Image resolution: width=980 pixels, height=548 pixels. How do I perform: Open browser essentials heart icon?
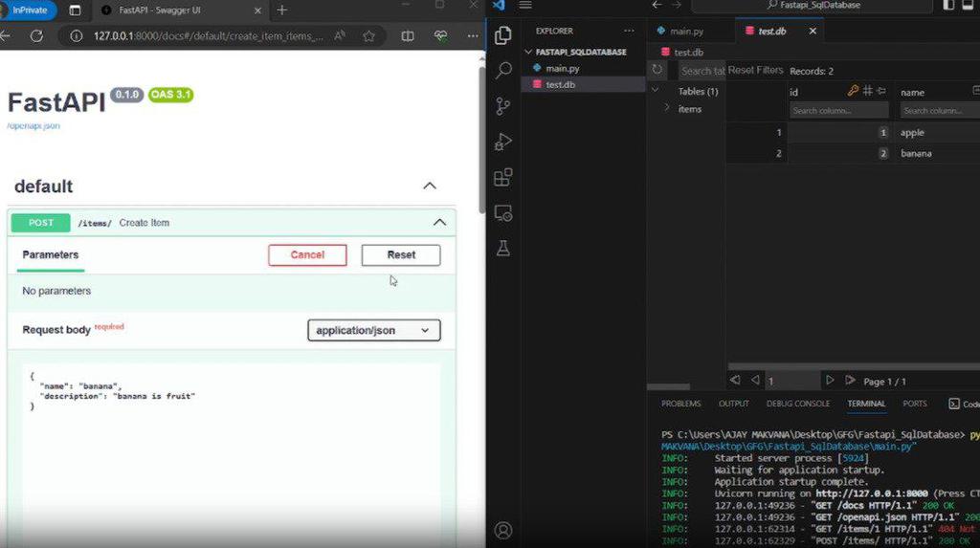pyautogui.click(x=440, y=36)
